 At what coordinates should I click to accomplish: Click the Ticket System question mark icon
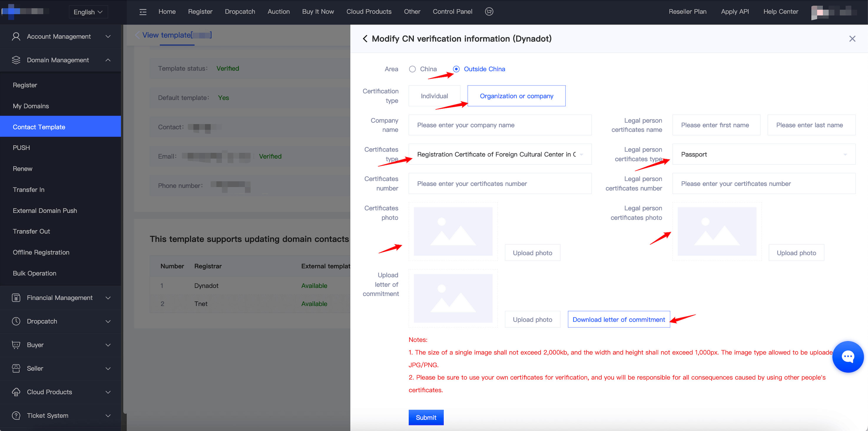16,415
